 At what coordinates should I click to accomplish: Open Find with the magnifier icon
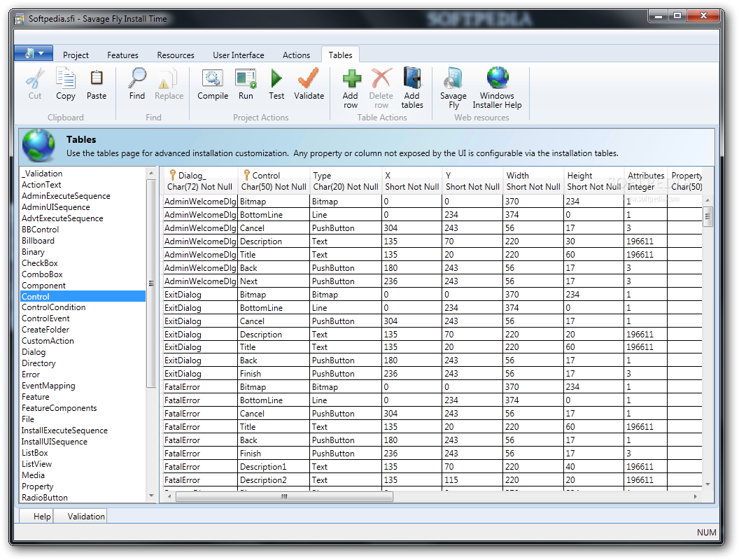tap(137, 78)
